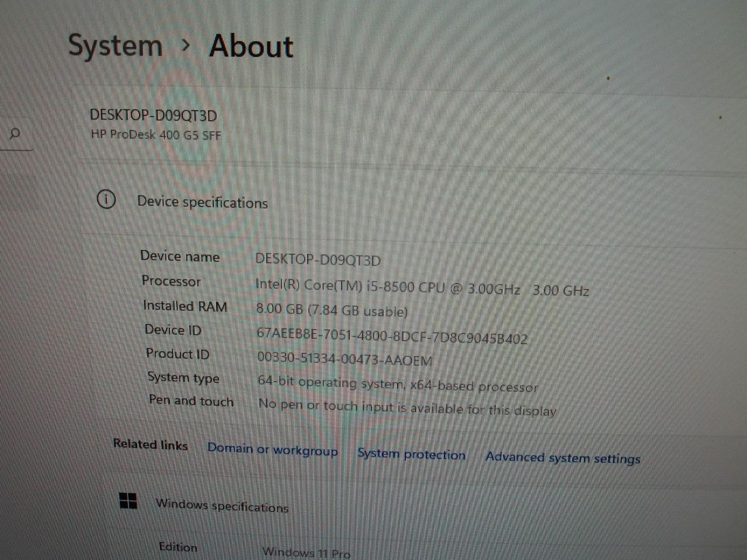Click the System type label
This screenshot has height=560, width=747.
tap(183, 377)
